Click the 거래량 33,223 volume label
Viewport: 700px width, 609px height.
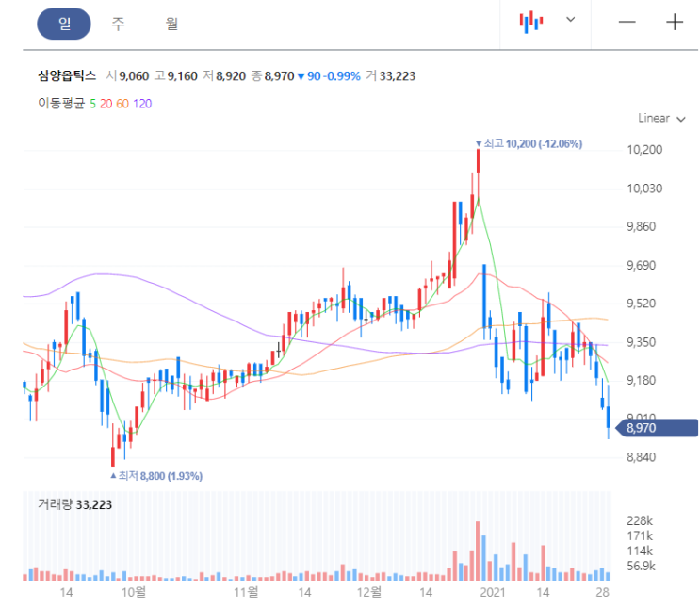[x=75, y=504]
